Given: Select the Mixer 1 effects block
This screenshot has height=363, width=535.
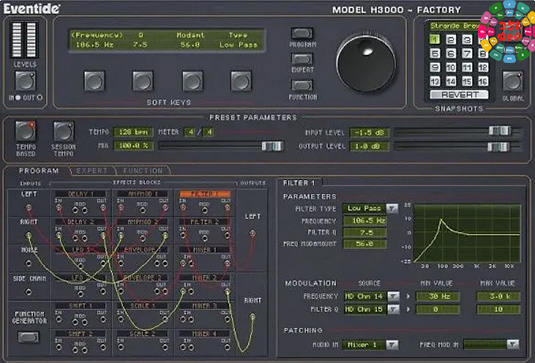Looking at the screenshot, I should (204, 250).
